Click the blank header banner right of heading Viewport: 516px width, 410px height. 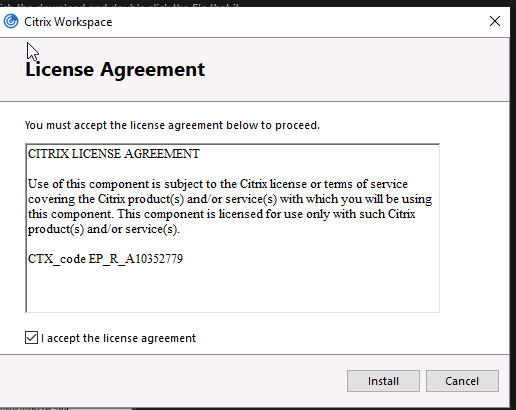point(357,70)
